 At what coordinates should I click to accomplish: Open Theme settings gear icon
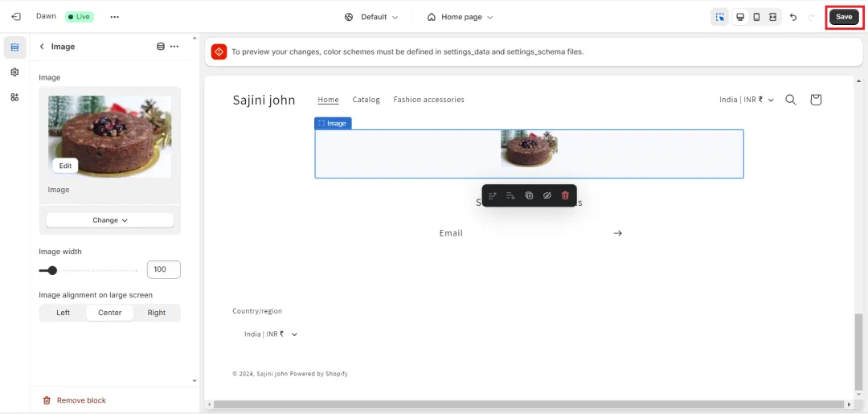(14, 72)
